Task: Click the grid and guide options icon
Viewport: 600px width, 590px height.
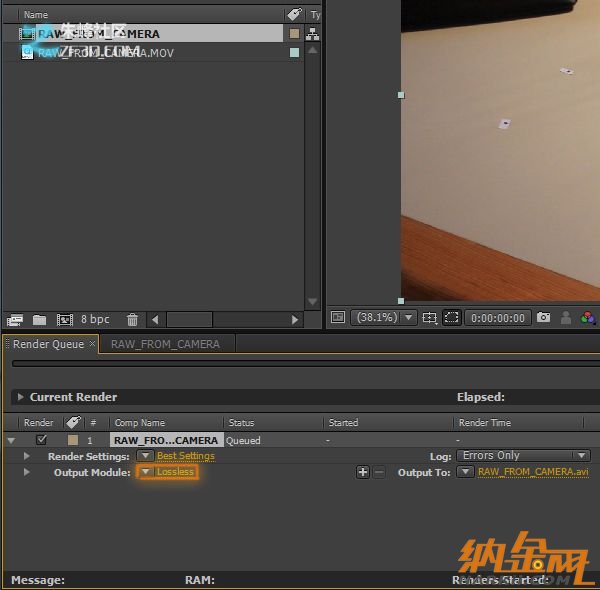Action: click(x=429, y=318)
